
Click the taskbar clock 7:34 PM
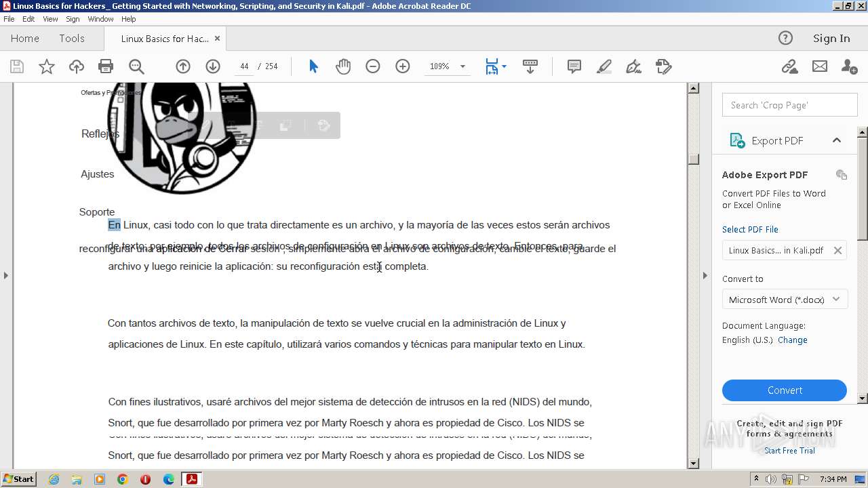pyautogui.click(x=833, y=479)
